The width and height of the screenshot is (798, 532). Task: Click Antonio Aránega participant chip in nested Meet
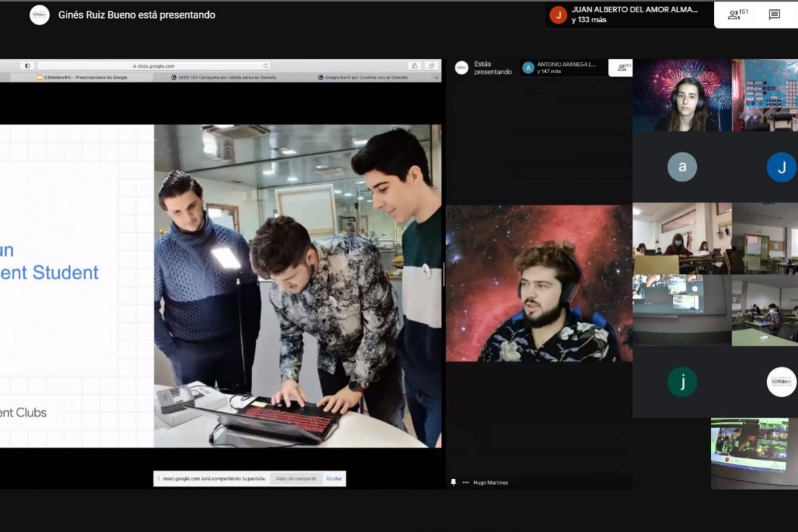[564, 67]
